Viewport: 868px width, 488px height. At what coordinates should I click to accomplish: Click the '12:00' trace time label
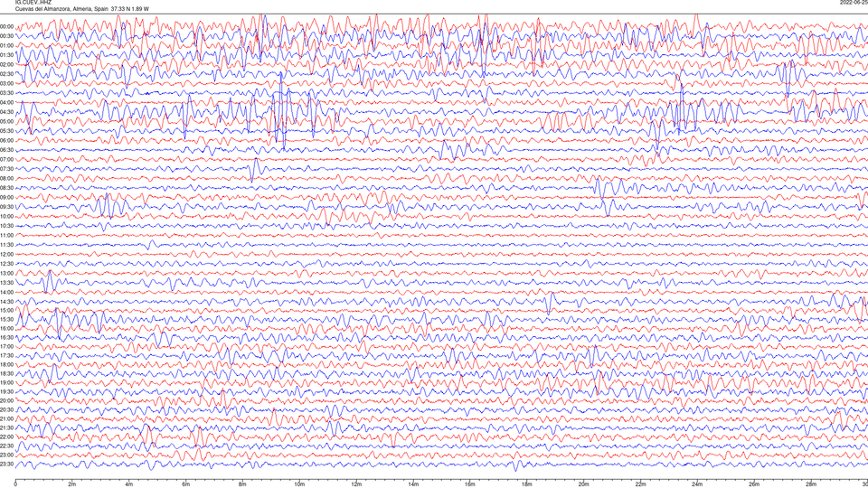click(6, 254)
